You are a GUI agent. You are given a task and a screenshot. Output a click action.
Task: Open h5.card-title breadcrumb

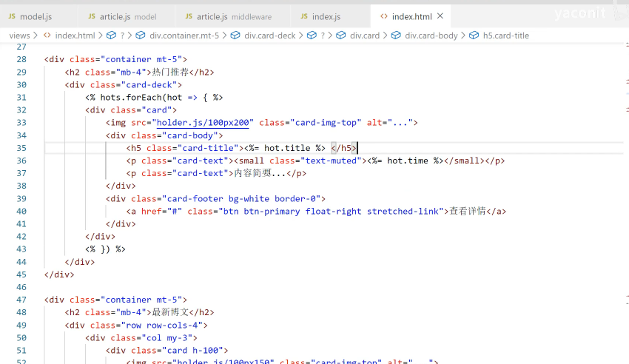tap(506, 36)
